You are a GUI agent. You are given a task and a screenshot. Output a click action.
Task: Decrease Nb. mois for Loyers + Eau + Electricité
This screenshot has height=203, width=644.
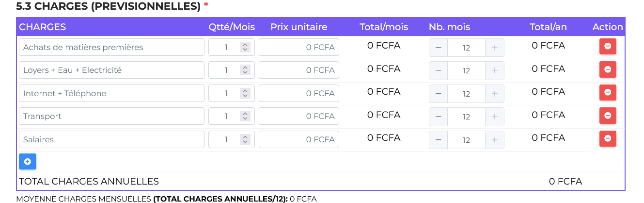[439, 70]
